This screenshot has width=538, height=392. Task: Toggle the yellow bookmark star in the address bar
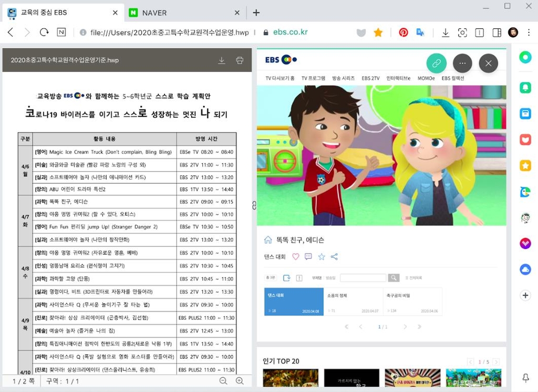click(x=378, y=33)
